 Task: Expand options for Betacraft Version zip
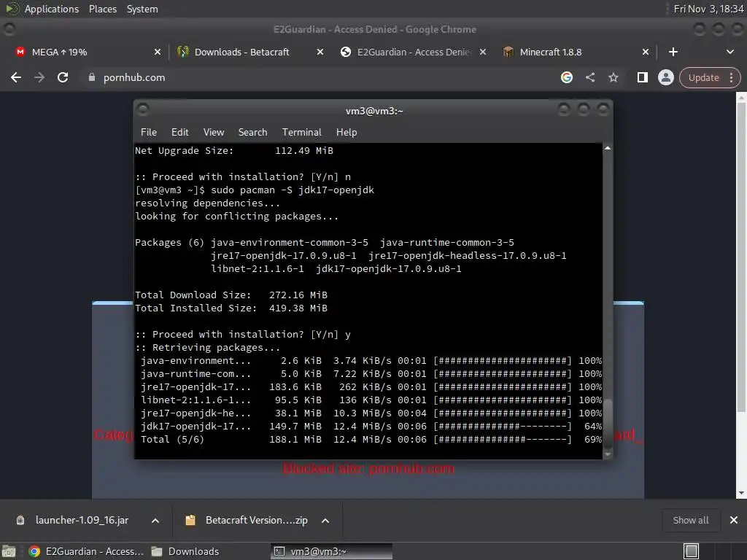click(325, 521)
